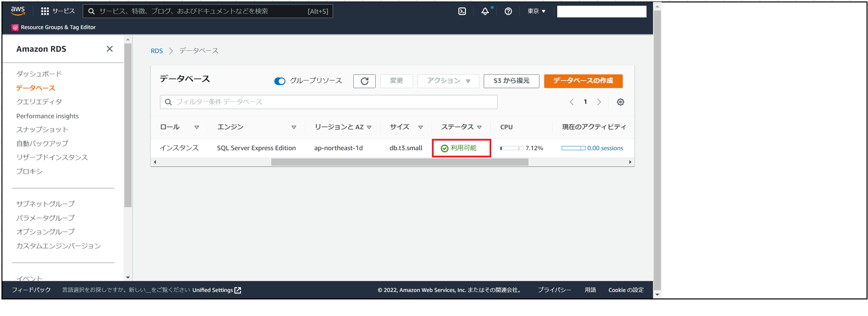
Task: Open table preferences gear icon
Action: [621, 102]
